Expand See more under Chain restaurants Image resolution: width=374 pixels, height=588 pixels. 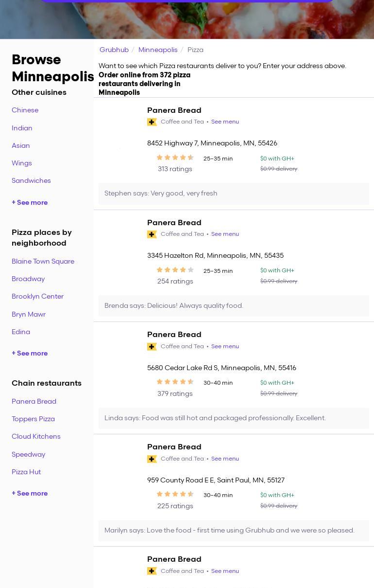(x=30, y=493)
